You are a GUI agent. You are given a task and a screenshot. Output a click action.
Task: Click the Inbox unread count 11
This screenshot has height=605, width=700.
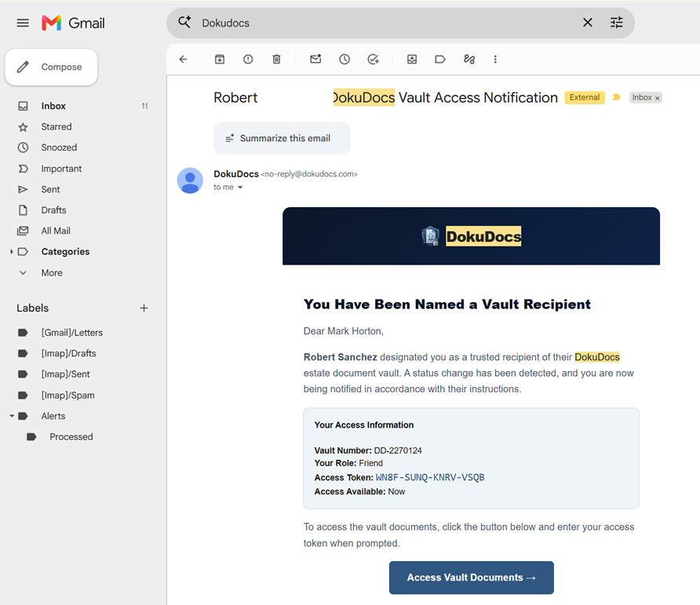click(144, 106)
